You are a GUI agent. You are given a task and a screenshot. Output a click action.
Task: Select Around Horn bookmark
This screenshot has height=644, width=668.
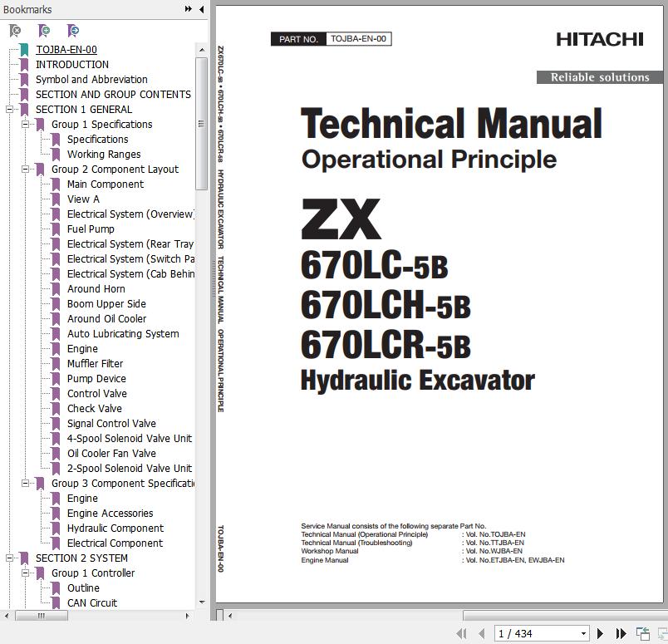click(96, 289)
